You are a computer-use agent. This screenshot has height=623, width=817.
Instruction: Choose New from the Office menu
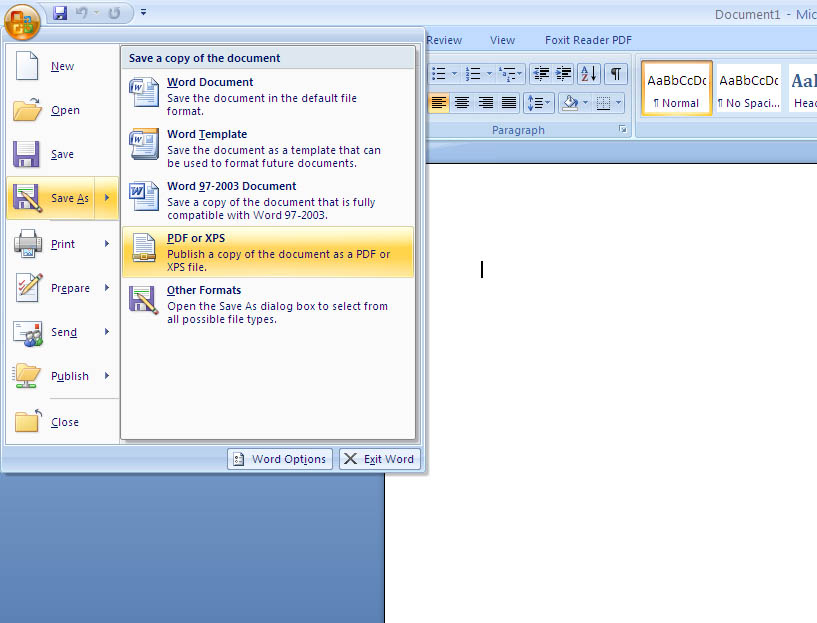pyautogui.click(x=63, y=66)
